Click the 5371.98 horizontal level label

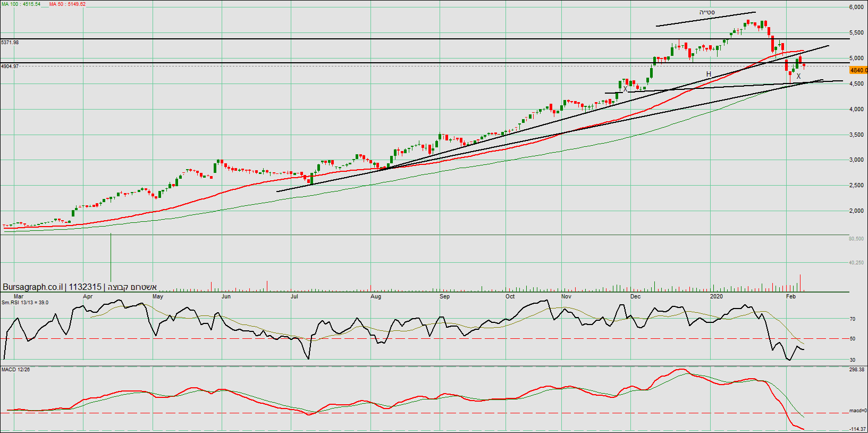click(x=10, y=43)
